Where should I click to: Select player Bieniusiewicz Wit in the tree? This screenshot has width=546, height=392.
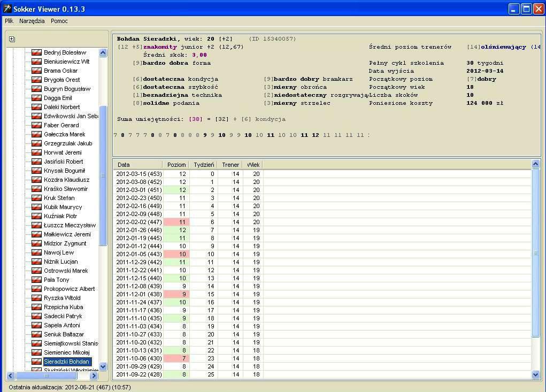[66, 62]
